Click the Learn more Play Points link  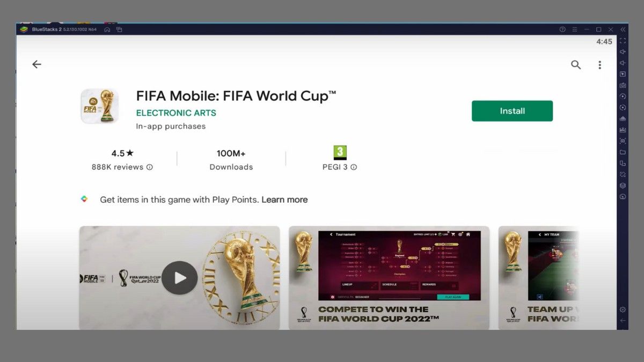[x=284, y=200]
